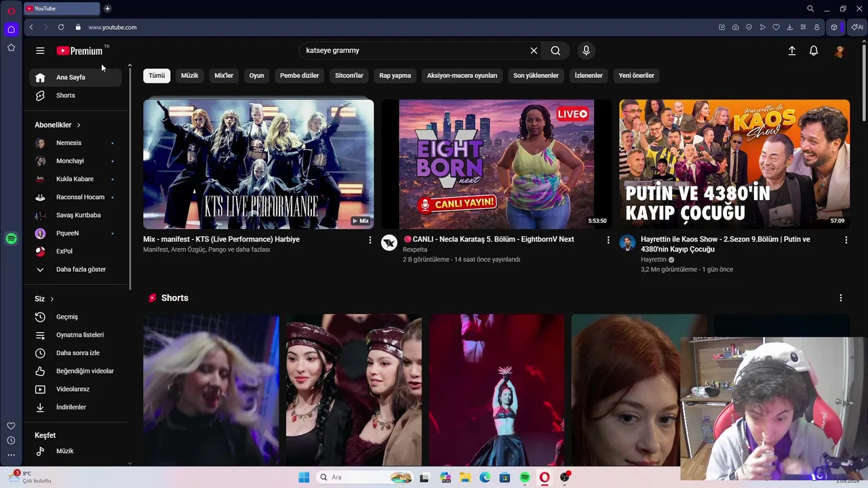Open options for Necla Karataş live video

[608, 240]
